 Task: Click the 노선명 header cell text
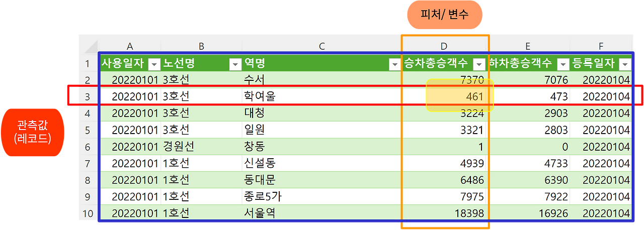[x=179, y=63]
